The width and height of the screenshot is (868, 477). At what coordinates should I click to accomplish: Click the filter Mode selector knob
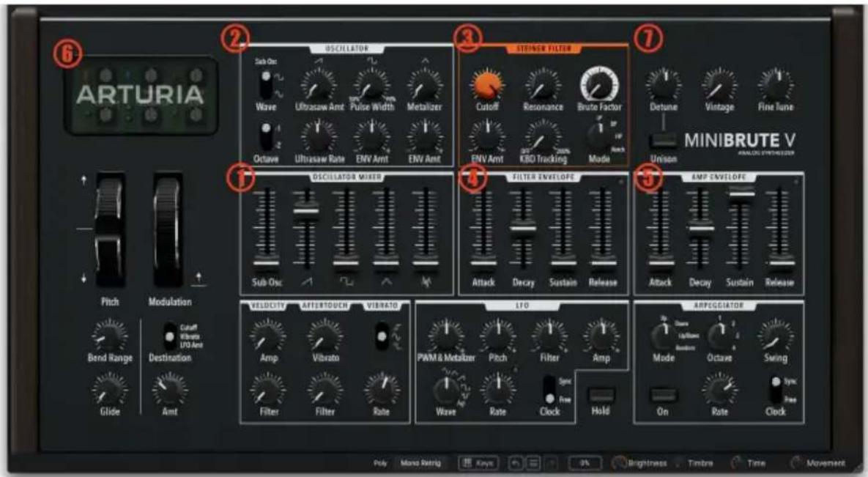599,136
